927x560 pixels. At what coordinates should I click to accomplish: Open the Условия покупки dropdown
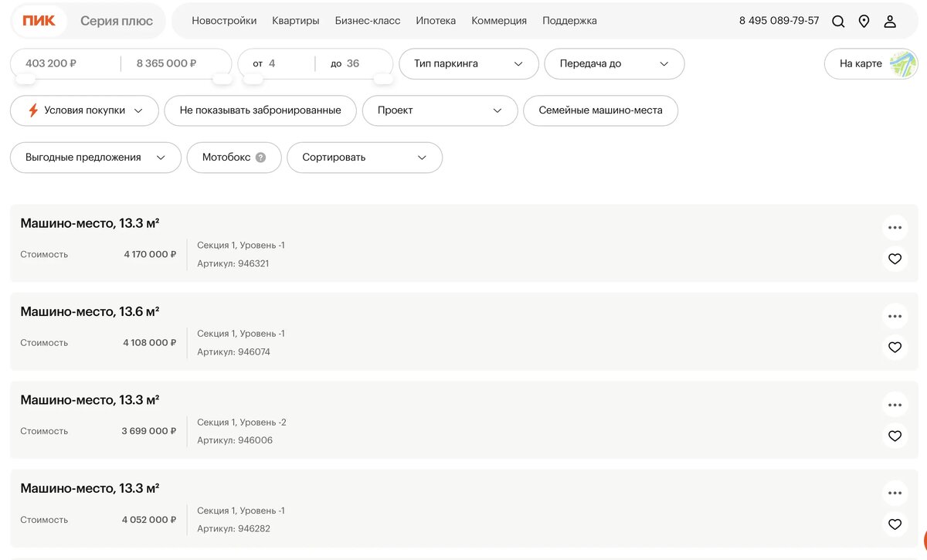(84, 110)
